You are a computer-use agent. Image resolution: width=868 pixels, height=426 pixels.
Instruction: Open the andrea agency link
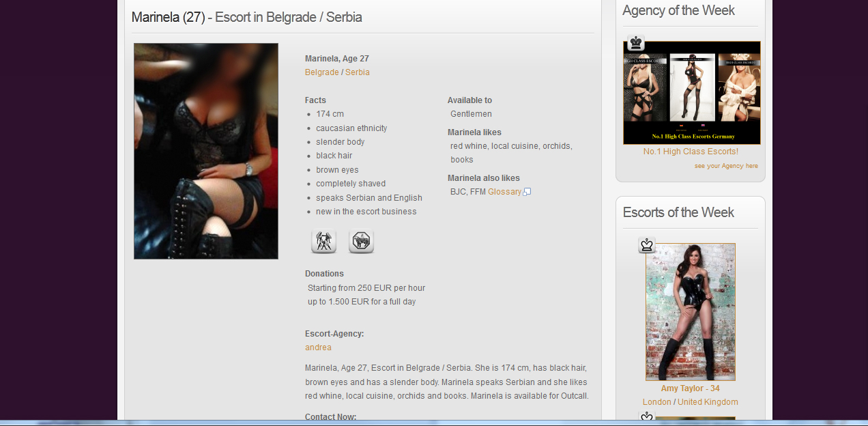[x=318, y=347]
